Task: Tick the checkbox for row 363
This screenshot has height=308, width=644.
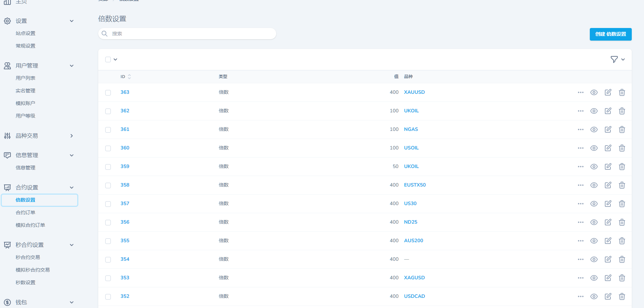Action: (108, 93)
